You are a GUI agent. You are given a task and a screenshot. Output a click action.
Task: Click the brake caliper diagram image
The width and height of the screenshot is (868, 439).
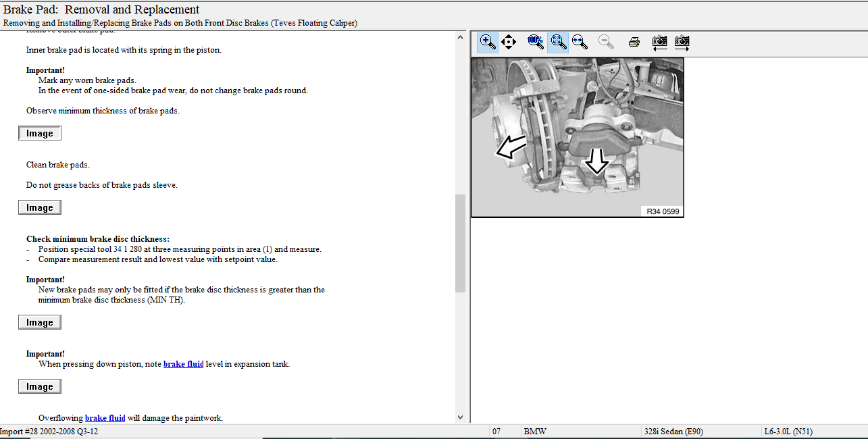pyautogui.click(x=578, y=137)
